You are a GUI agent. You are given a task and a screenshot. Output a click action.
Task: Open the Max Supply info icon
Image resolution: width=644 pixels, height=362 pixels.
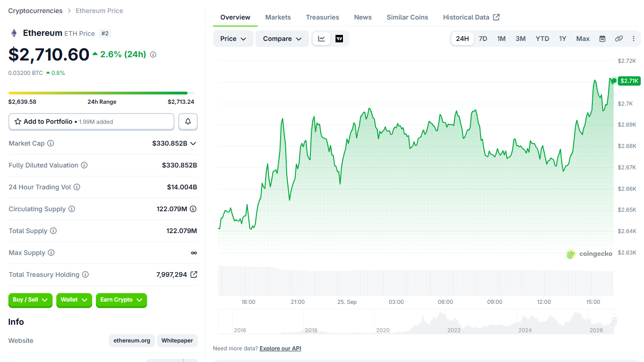51,253
